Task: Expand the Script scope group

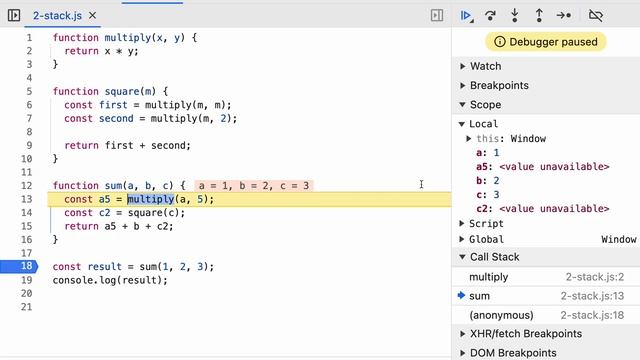Action: pos(462,223)
